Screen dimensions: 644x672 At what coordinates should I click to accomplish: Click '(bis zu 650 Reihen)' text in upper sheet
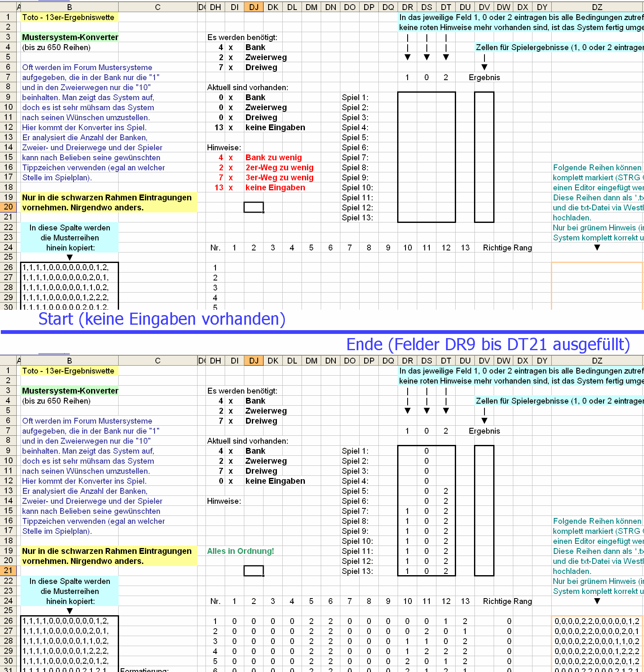coord(56,47)
